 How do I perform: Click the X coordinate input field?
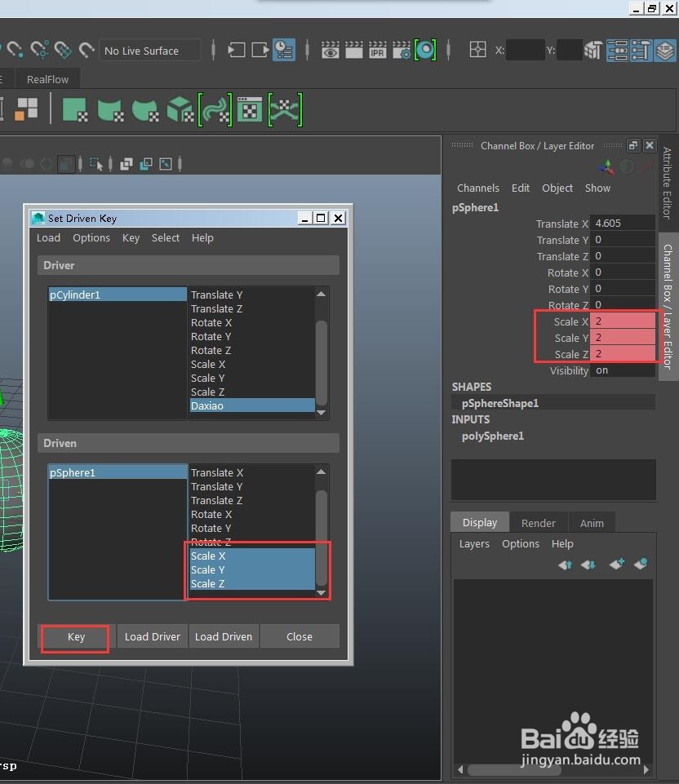(525, 50)
